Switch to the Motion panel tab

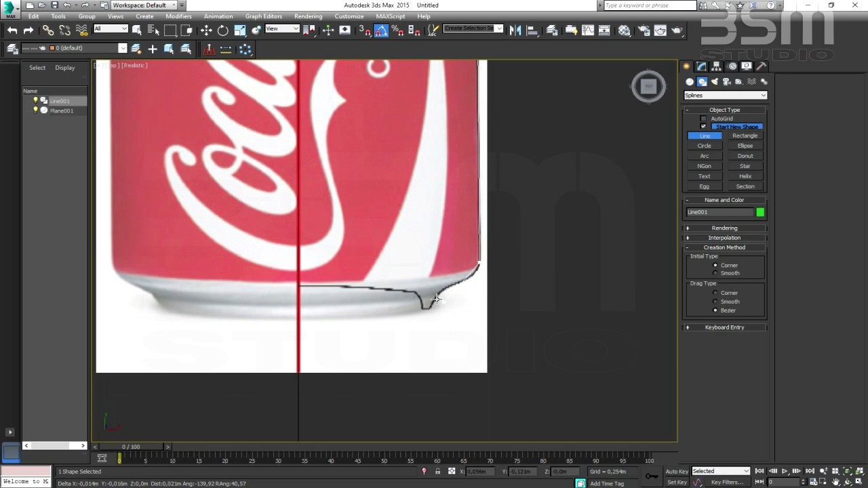pos(732,66)
